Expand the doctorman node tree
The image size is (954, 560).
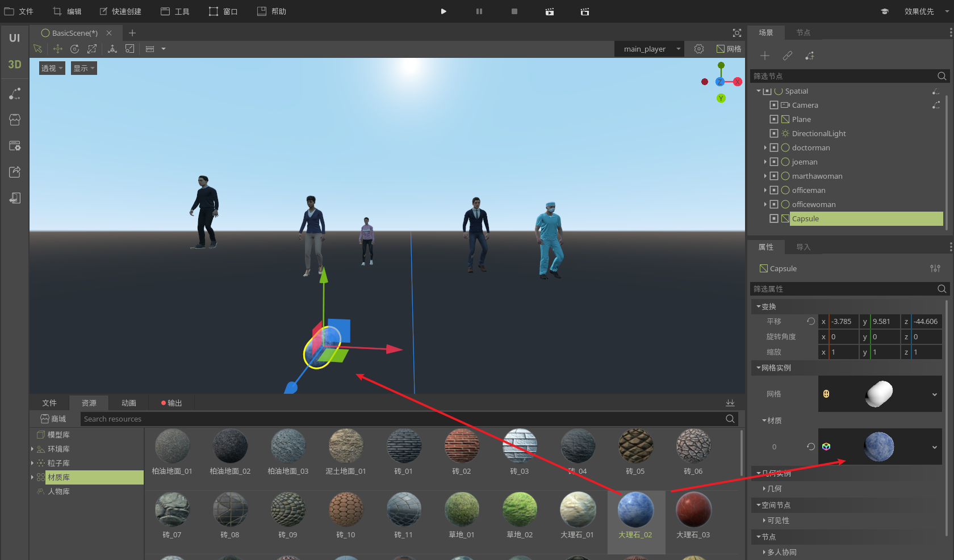point(765,148)
